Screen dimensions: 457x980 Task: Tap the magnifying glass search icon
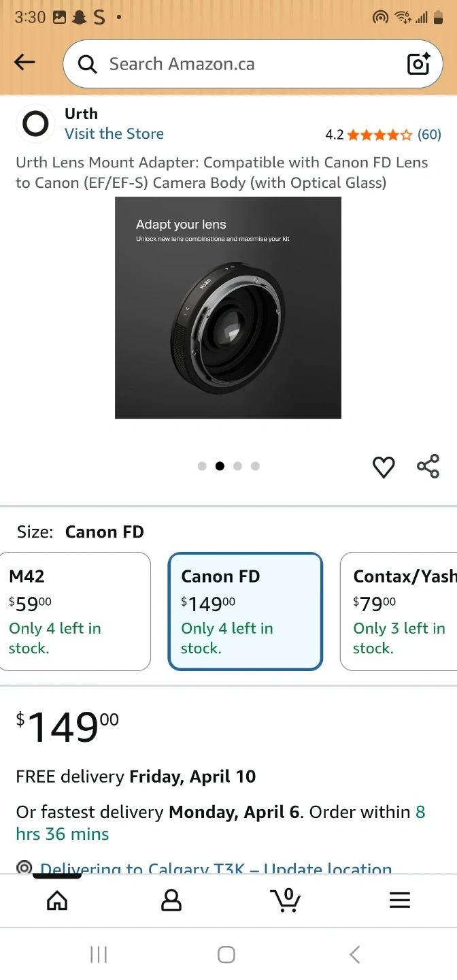[87, 64]
